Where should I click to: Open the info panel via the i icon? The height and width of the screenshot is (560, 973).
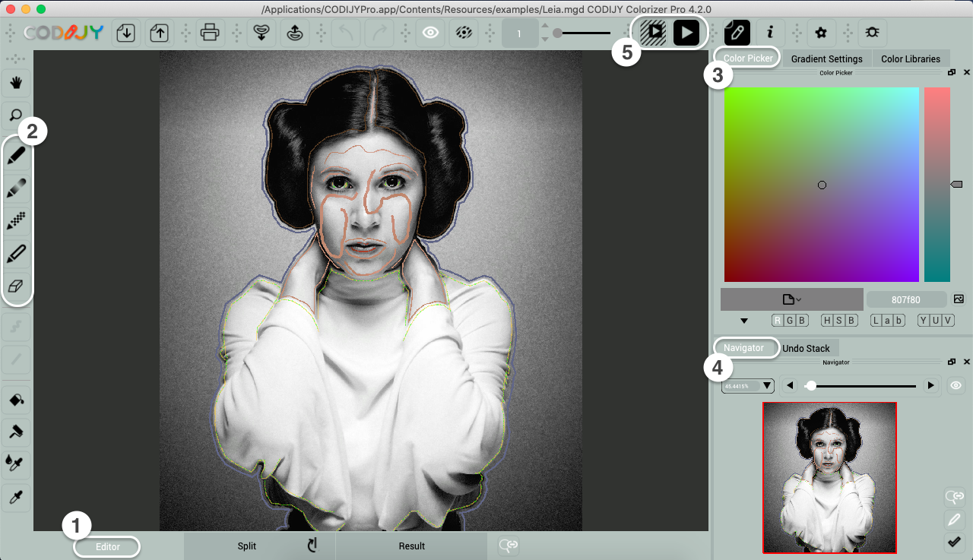770,33
